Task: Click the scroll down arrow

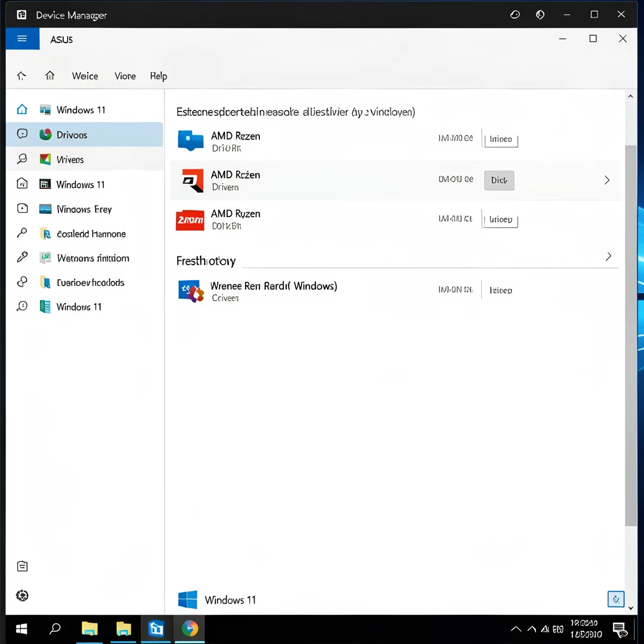Action: pos(631,608)
